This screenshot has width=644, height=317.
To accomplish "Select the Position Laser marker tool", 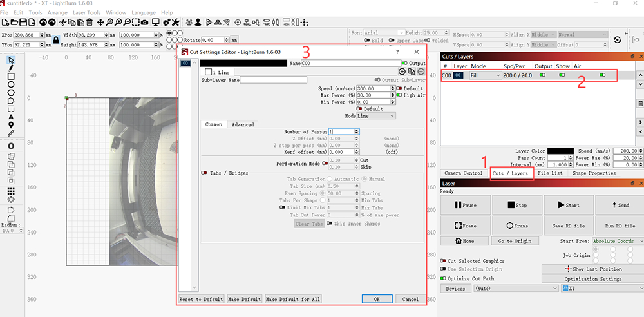I will (11, 125).
